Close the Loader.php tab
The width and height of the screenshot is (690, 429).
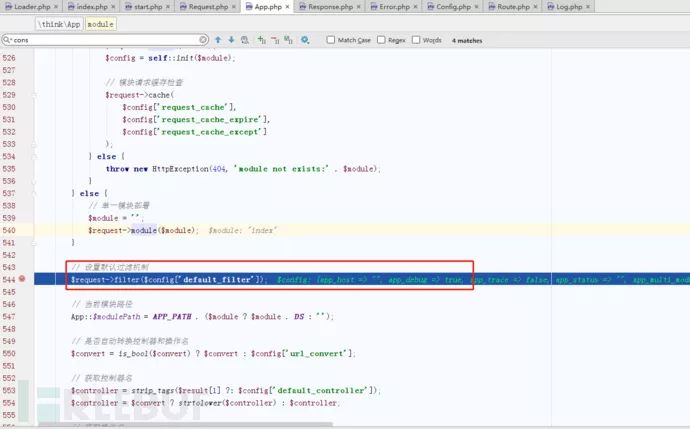coord(56,7)
